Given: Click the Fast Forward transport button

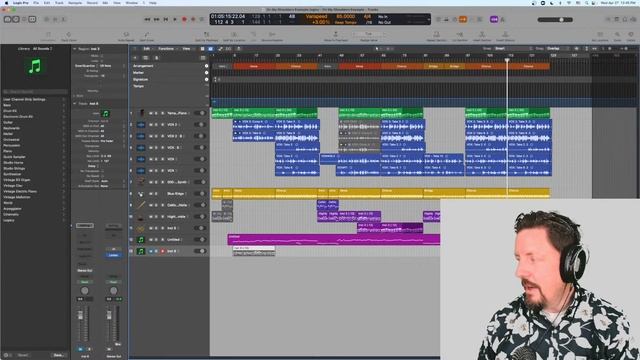Looking at the screenshot, I should tap(156, 19).
